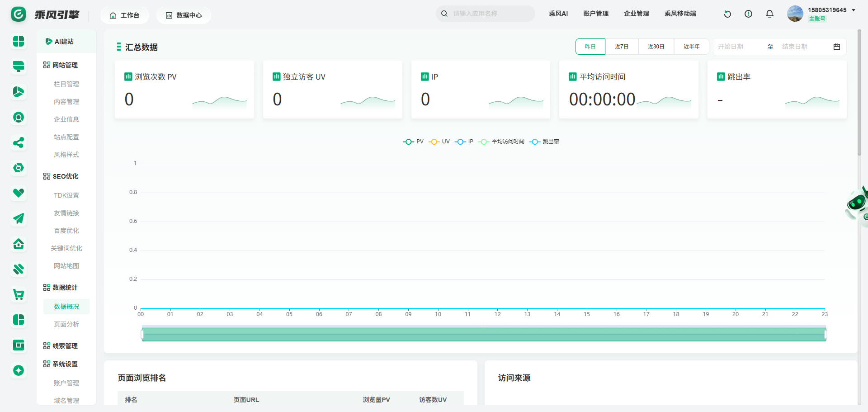Click the info circle icon in header

[748, 14]
